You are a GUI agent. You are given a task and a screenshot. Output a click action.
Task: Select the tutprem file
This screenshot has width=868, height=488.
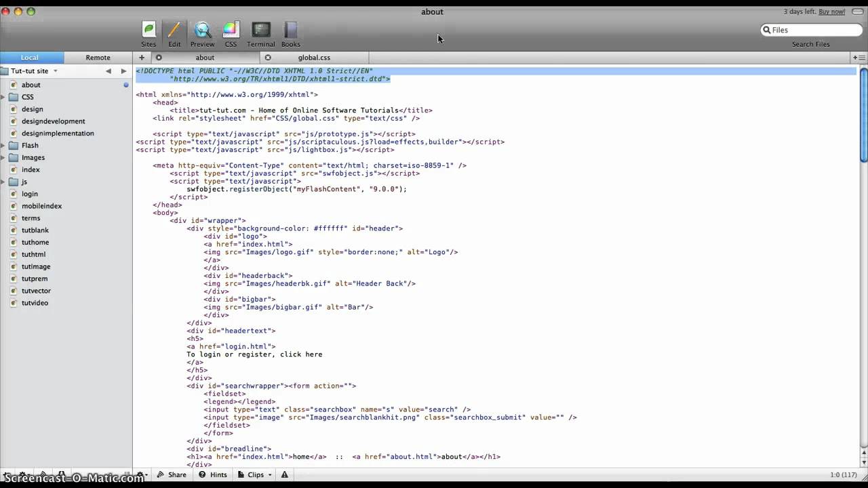point(35,279)
